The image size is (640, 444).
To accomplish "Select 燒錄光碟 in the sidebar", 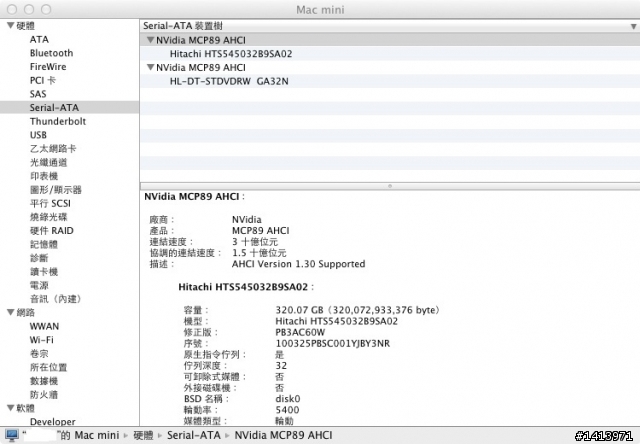I will click(49, 217).
